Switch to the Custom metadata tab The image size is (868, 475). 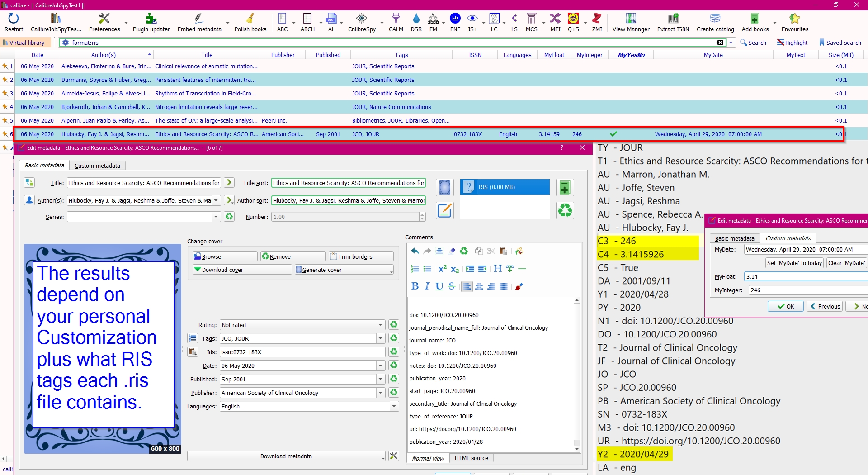[x=97, y=166]
